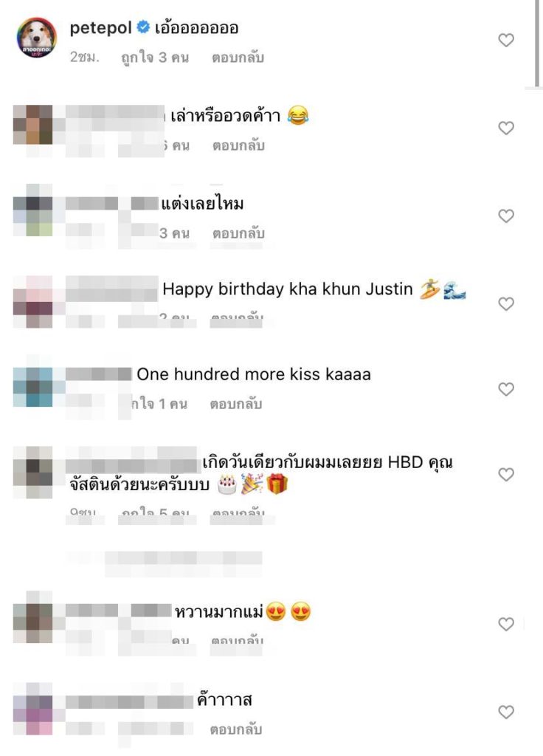Reply to the แต่งเลยไหม comment
The image size is (543, 756).
pos(238,233)
